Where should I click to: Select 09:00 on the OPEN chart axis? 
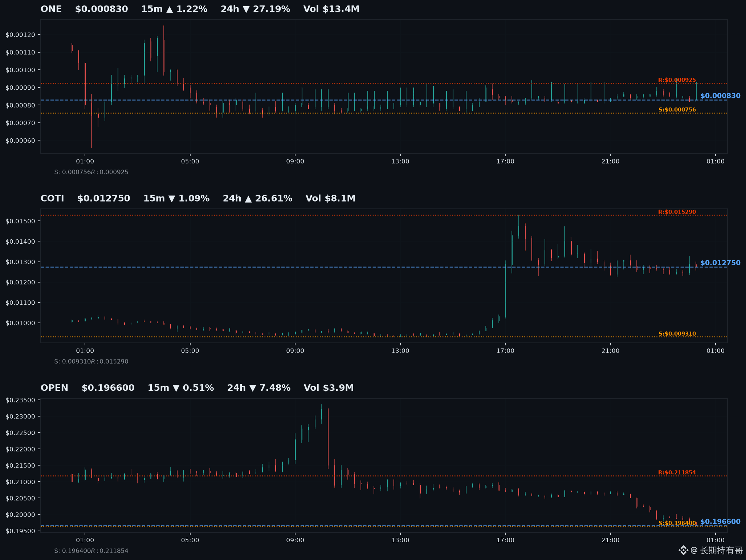click(x=295, y=540)
